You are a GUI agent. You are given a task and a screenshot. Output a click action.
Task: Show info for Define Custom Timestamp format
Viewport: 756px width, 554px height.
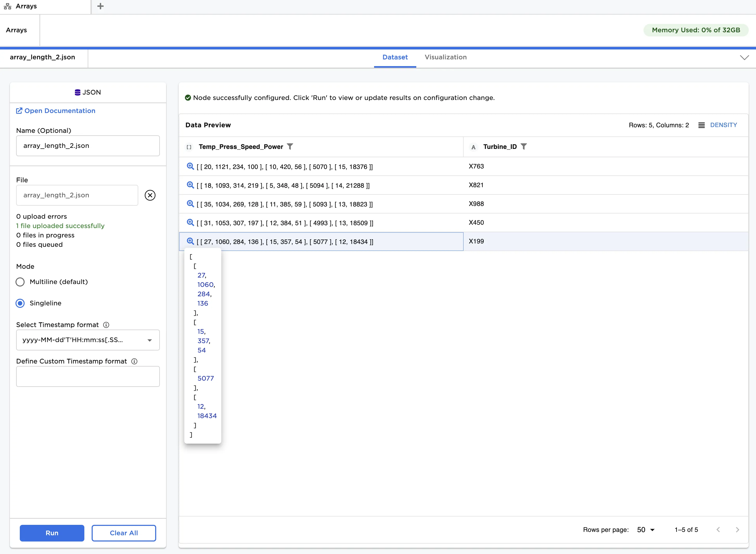(x=134, y=362)
